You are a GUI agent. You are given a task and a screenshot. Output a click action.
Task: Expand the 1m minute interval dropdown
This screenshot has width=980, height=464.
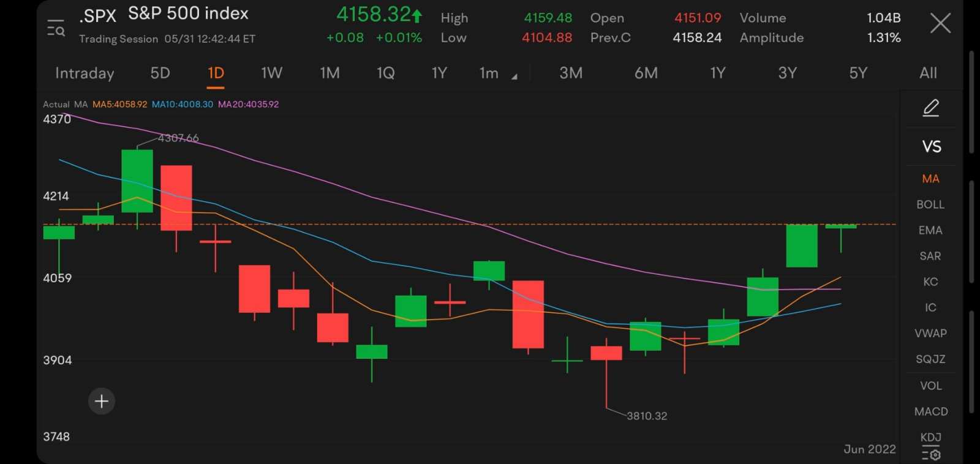pyautogui.click(x=497, y=73)
